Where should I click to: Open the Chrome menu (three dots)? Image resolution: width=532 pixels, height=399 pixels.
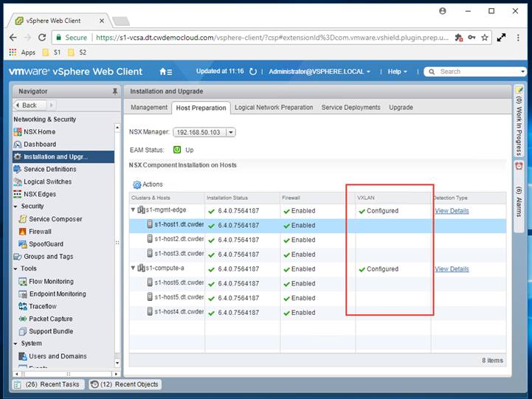point(518,38)
